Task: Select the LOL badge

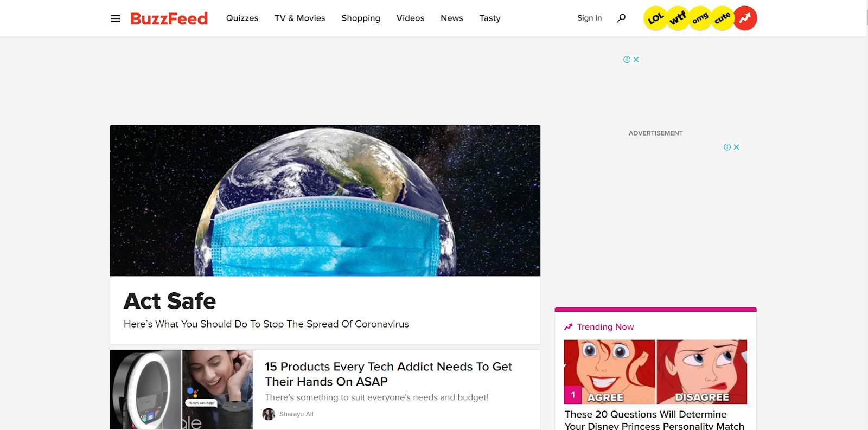Action: click(655, 18)
